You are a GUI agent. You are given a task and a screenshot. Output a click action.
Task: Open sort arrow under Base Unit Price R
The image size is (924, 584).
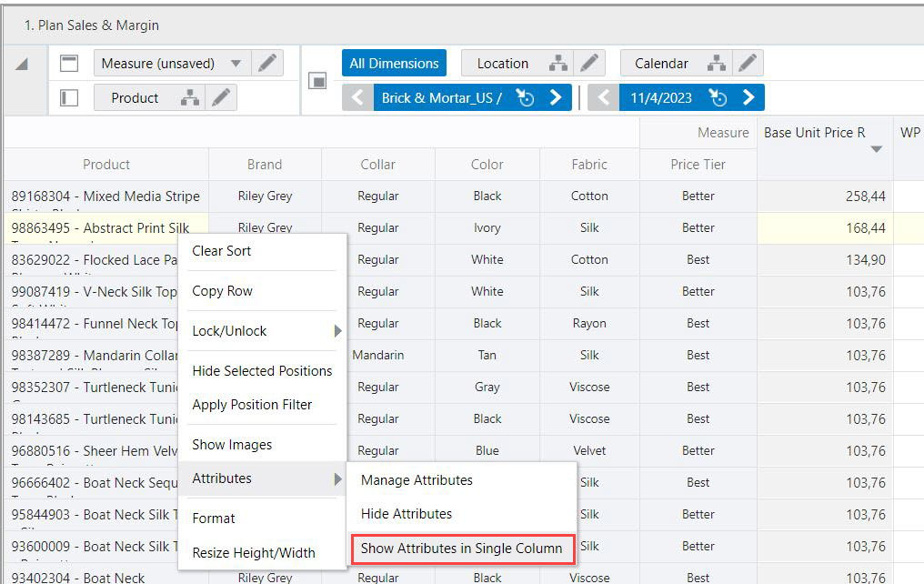[x=877, y=149]
